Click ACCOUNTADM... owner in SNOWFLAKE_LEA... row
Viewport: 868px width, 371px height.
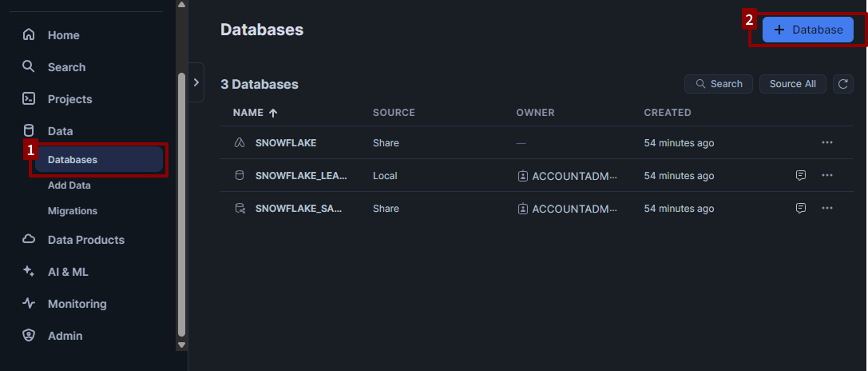pyautogui.click(x=574, y=176)
